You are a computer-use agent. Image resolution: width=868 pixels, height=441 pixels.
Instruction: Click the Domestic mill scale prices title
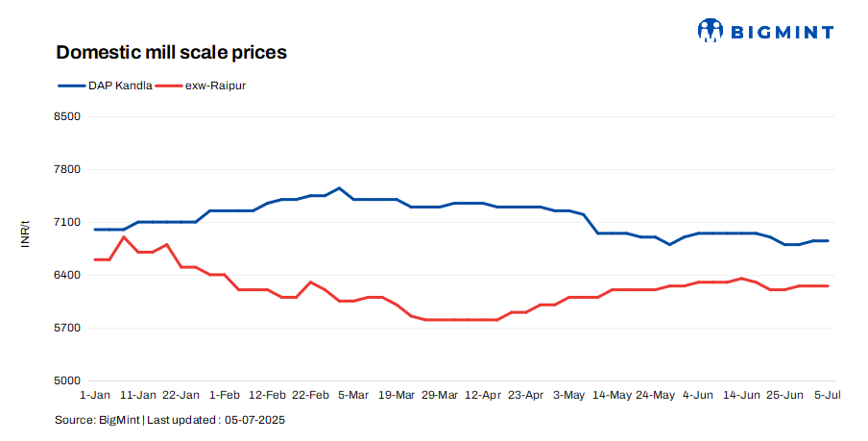tap(172, 52)
